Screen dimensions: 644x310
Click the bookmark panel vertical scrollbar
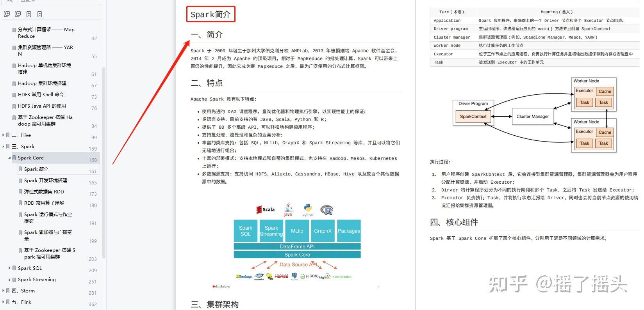point(104,162)
